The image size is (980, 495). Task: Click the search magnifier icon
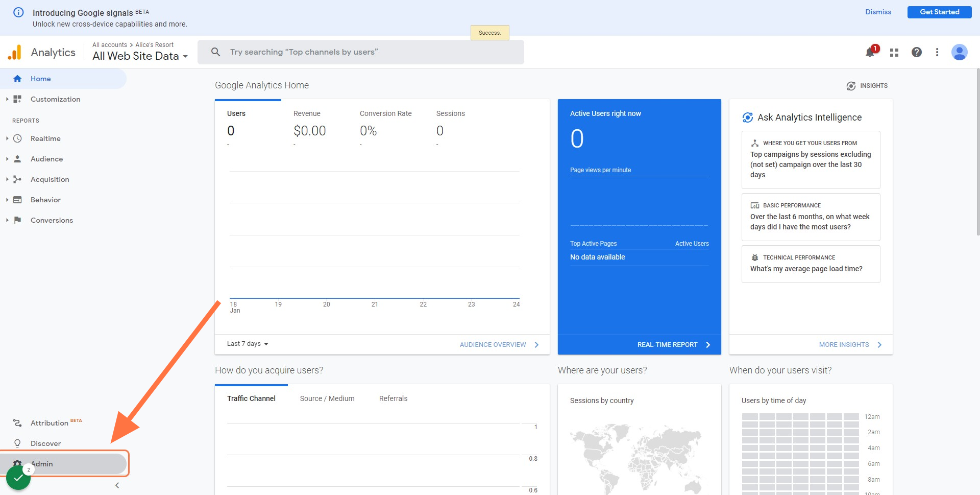(x=216, y=52)
